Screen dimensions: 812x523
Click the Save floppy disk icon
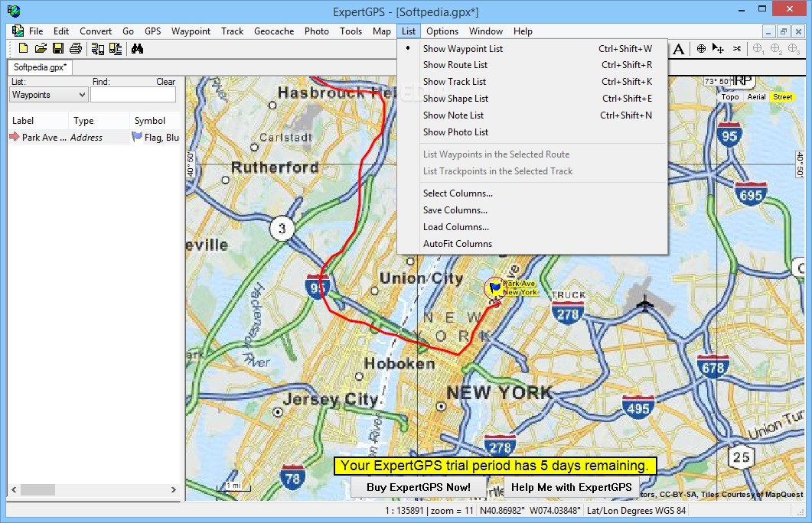(58, 49)
